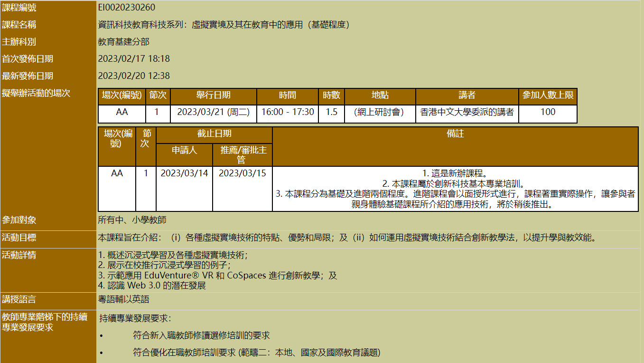Click the 參加人數上限 column header
Viewport: 644px width, 363px height.
(548, 96)
